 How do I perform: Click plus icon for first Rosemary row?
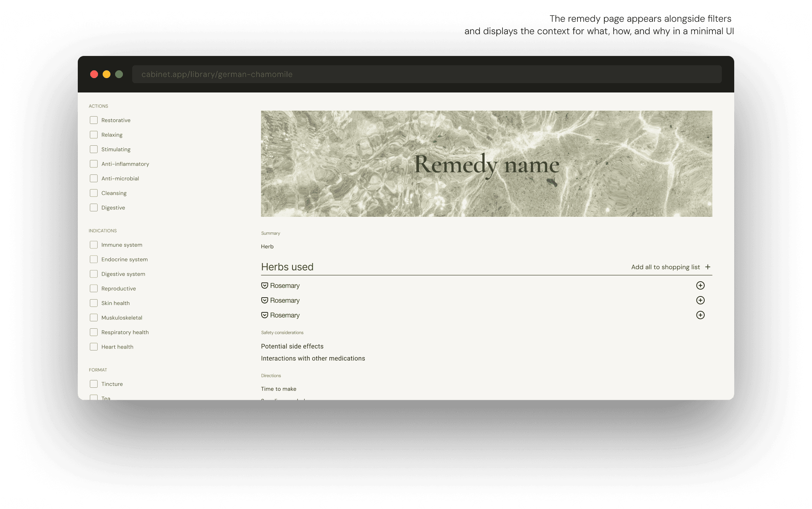click(x=700, y=286)
